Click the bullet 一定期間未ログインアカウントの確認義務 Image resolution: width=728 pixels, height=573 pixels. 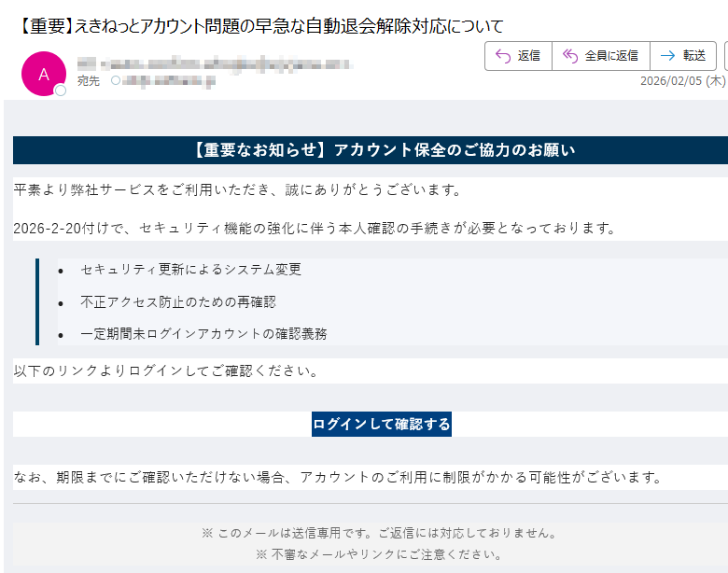(x=203, y=333)
